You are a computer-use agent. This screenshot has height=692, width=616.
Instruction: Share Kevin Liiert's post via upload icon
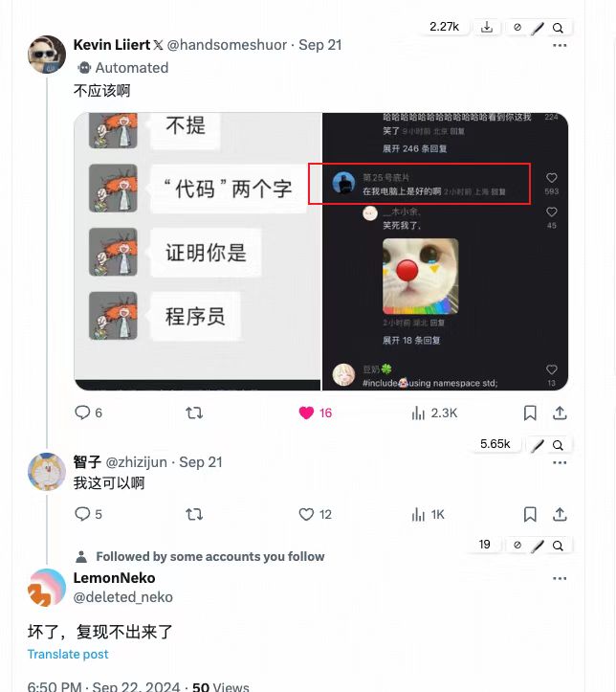560,413
